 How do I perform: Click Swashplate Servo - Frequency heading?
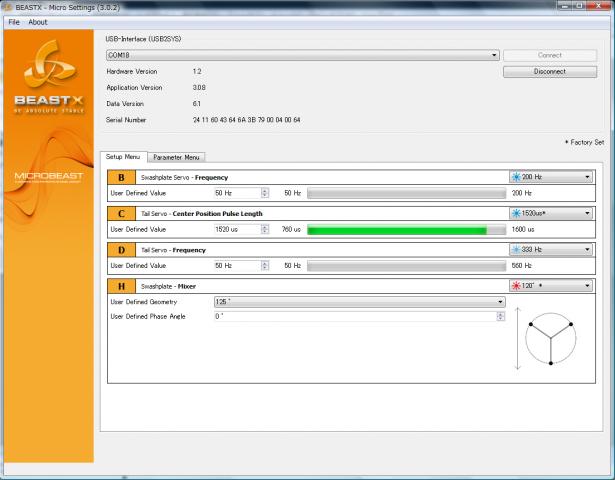click(x=184, y=178)
